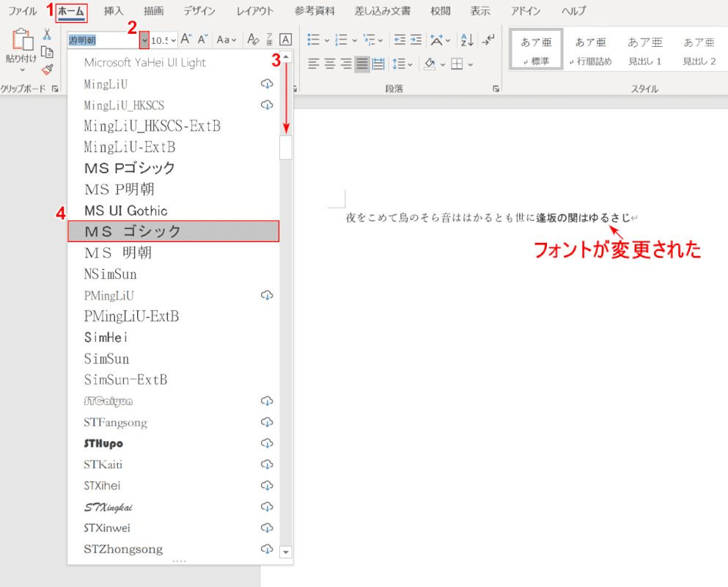Choose the ＭＳ ゴシック font
Viewport: 728px width, 587px height.
point(173,231)
